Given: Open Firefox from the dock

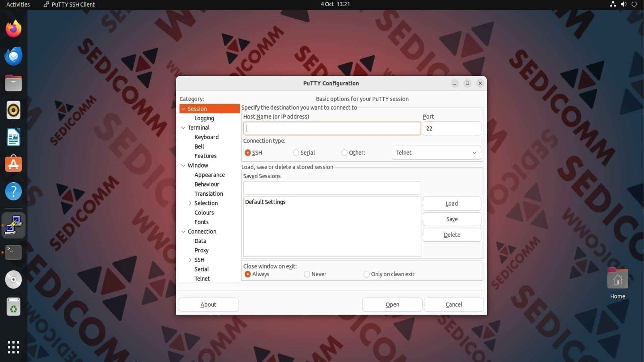Looking at the screenshot, I should click(x=13, y=29).
